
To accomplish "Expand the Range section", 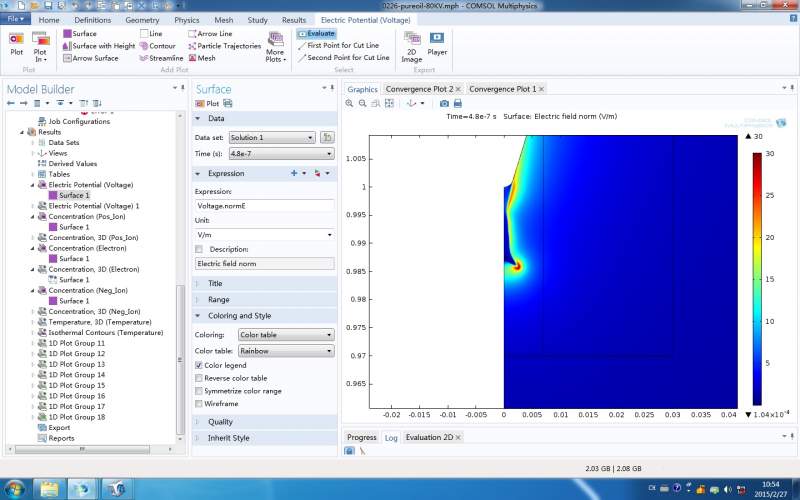I will (x=218, y=299).
